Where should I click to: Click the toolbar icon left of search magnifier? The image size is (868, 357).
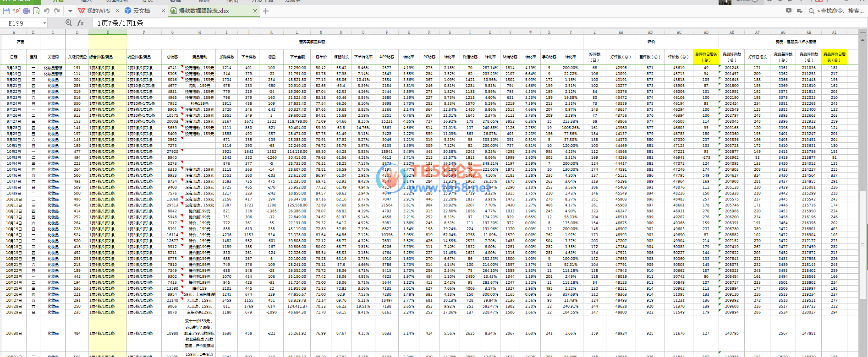(800, 11)
